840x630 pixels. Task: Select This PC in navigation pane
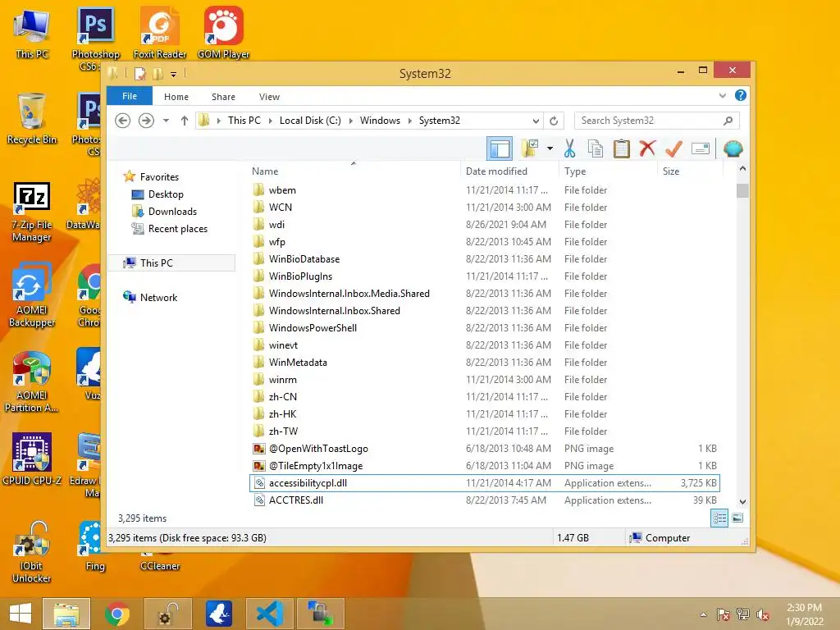[x=171, y=263]
